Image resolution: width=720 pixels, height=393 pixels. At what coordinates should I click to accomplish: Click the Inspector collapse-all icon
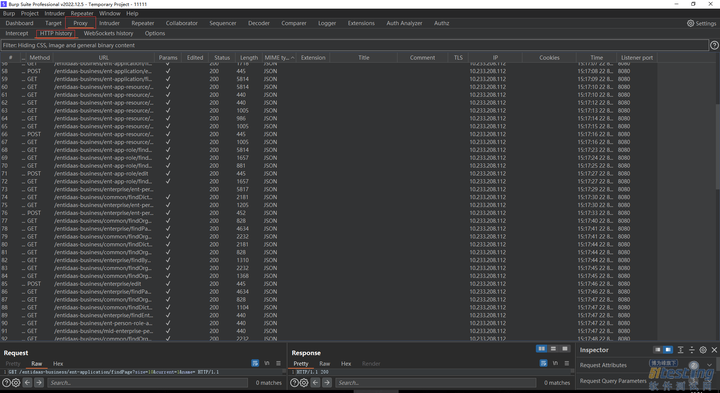[692, 350]
